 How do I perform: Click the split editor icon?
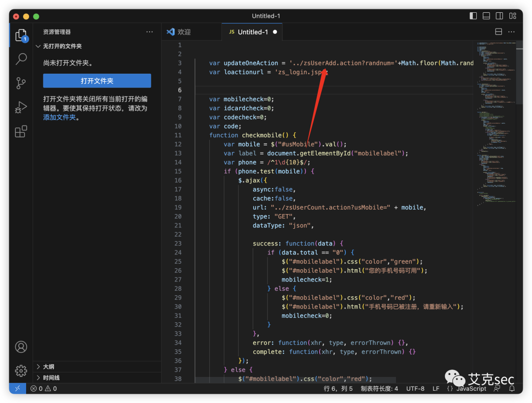499,32
